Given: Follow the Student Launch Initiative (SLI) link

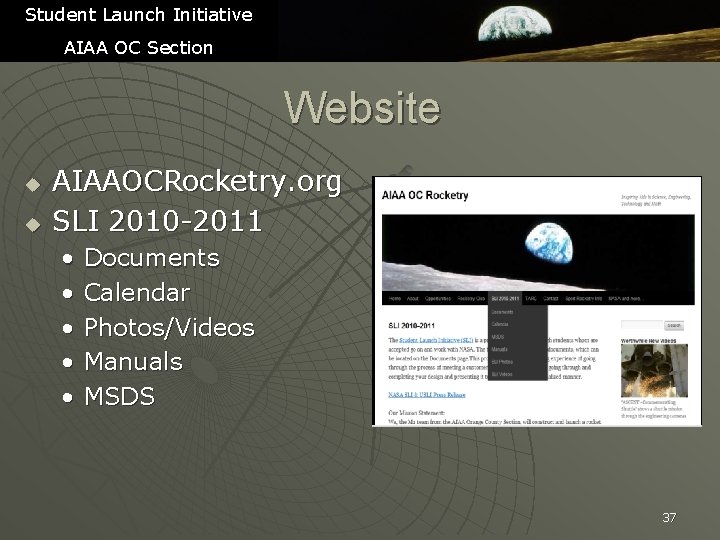Looking at the screenshot, I should pos(436,340).
